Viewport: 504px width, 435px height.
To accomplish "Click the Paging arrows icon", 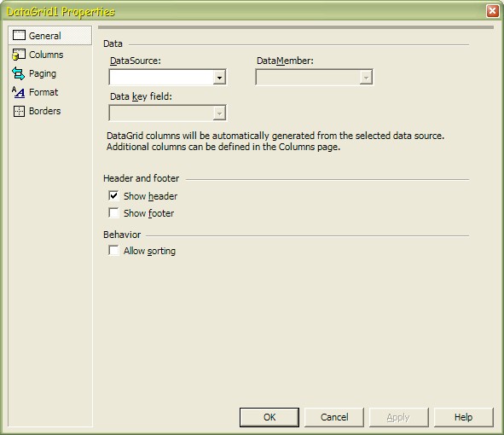I will coord(18,73).
